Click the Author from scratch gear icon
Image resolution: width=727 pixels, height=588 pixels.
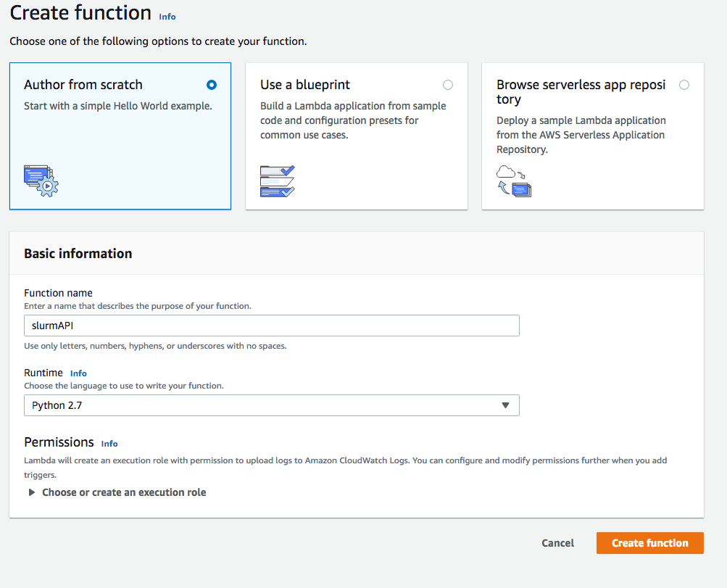point(41,181)
